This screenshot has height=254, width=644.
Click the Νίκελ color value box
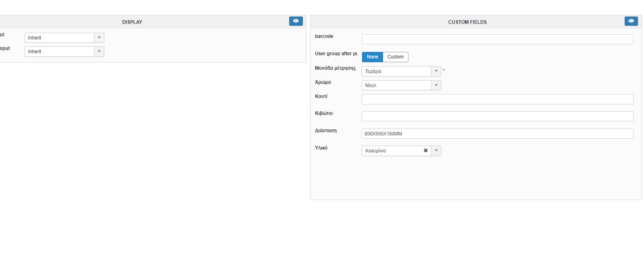click(x=396, y=85)
